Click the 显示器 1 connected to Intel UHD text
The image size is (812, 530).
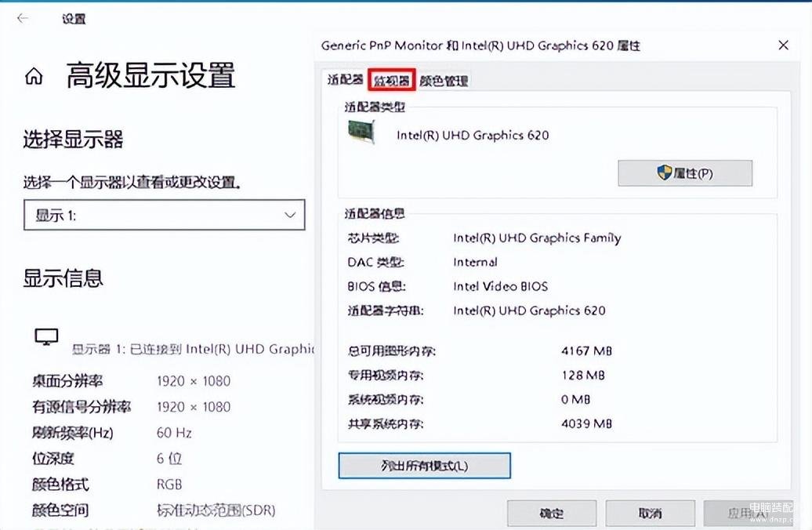193,349
